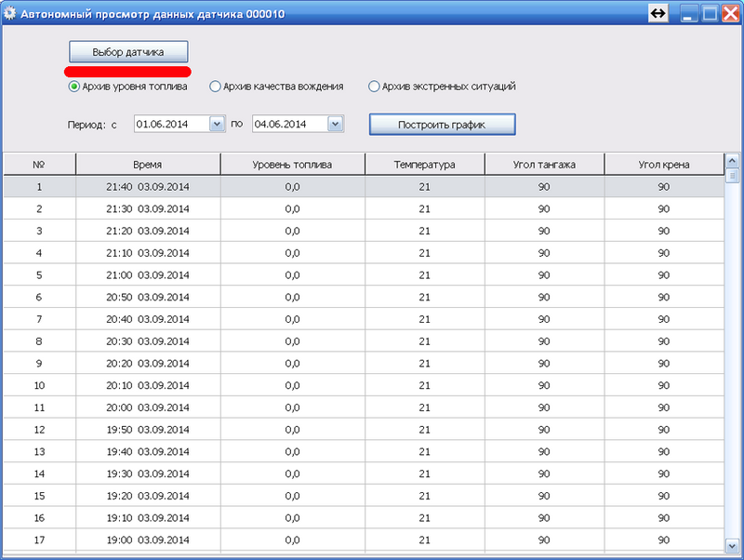Click the table scrollbar down arrow

pyautogui.click(x=732, y=546)
